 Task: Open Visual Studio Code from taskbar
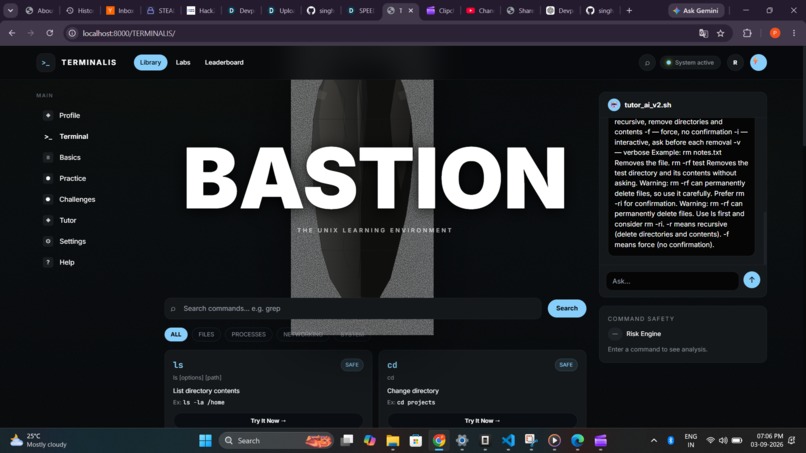[x=508, y=441]
